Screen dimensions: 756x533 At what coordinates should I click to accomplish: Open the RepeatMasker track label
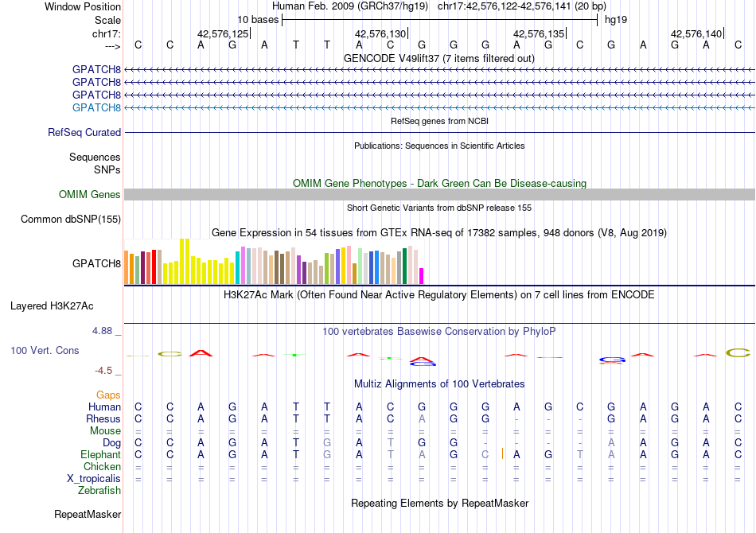[88, 515]
